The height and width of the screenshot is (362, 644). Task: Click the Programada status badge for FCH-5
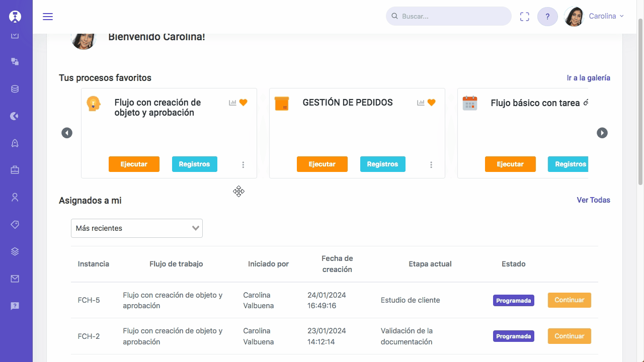click(514, 301)
